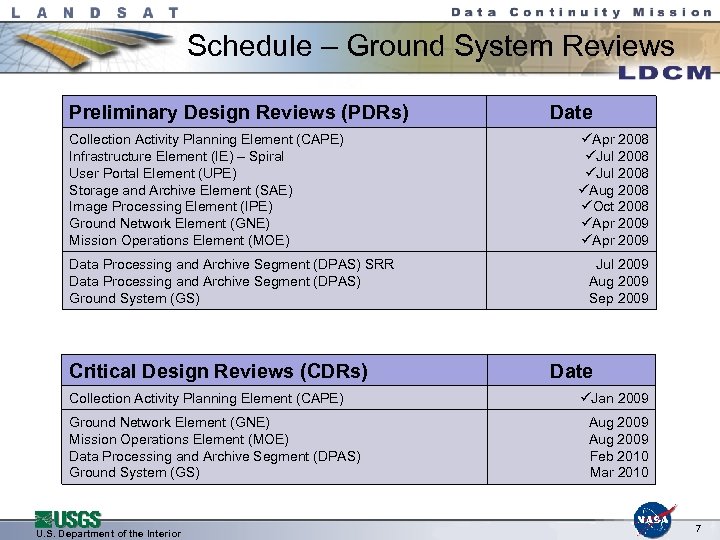Click the checked date 'Apr 2008'
The height and width of the screenshot is (540, 720).
(x=615, y=139)
